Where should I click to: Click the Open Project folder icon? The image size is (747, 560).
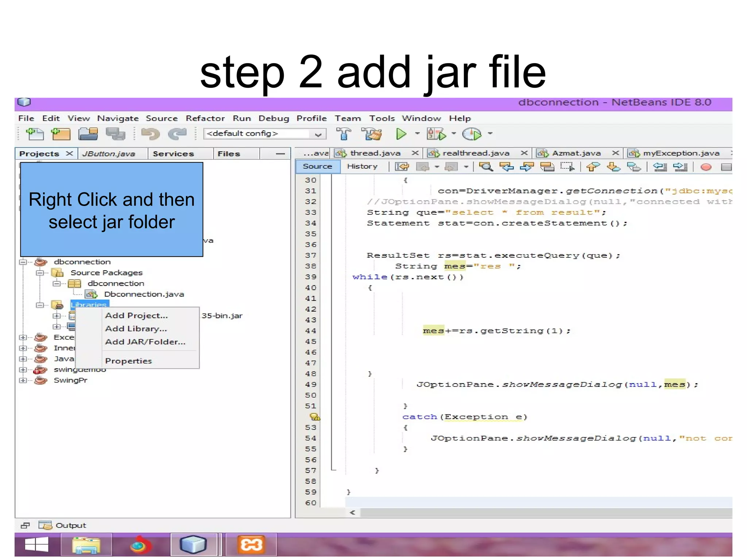88,134
